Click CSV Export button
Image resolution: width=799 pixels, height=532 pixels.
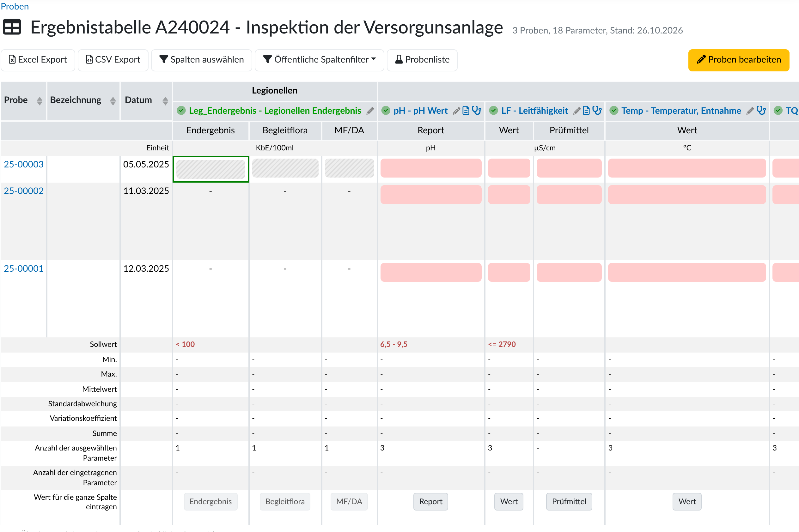(113, 60)
